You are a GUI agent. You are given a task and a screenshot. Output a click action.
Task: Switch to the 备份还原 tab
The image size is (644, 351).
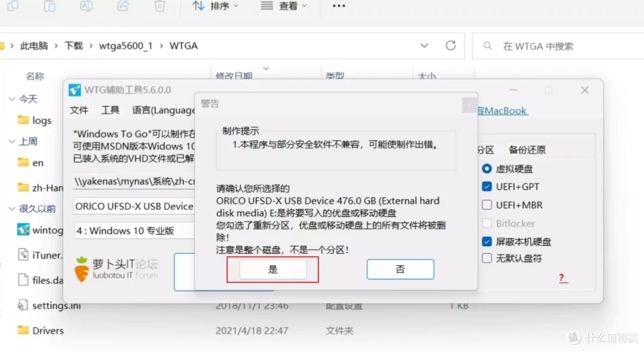527,150
